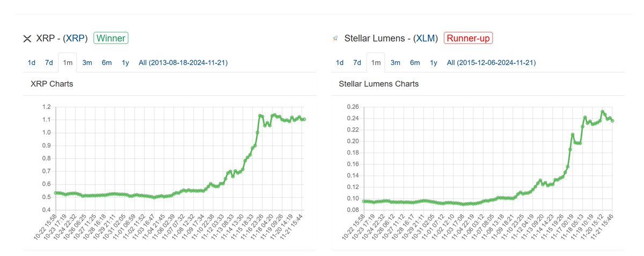Select the 1m tab for Stellar Lumens
Image resolution: width=644 pixels, height=256 pixels.
(376, 63)
